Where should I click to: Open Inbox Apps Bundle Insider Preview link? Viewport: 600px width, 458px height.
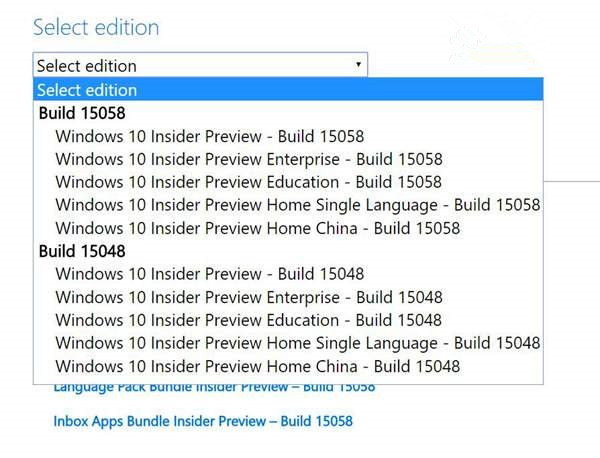[203, 421]
